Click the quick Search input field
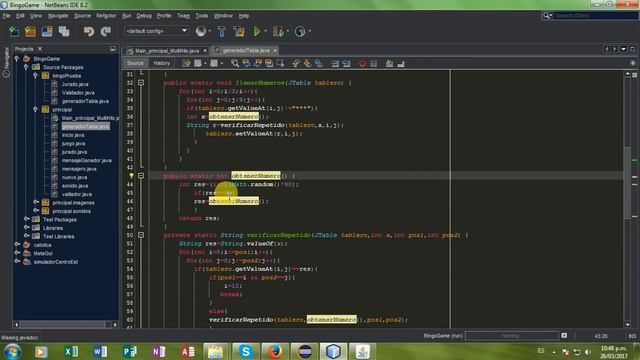 tap(595, 16)
